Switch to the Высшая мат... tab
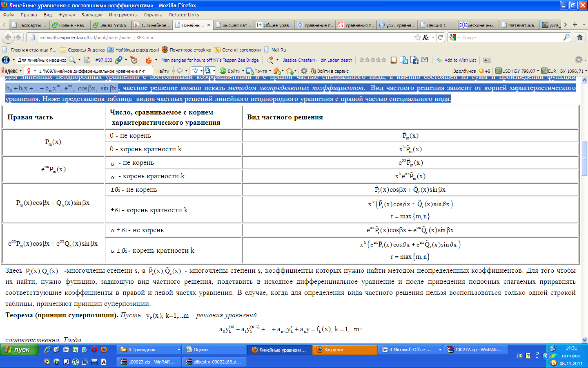The width and height of the screenshot is (588, 368). click(233, 25)
